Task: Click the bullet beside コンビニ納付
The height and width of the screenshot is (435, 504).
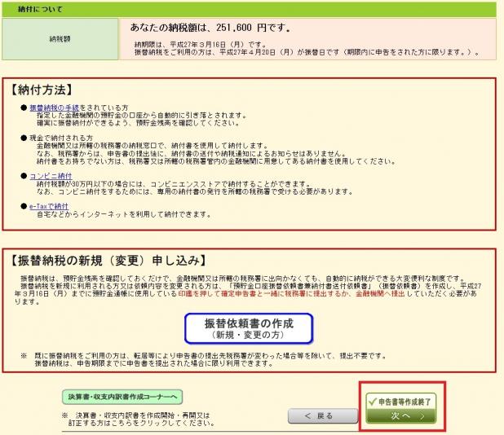Action: [23, 176]
